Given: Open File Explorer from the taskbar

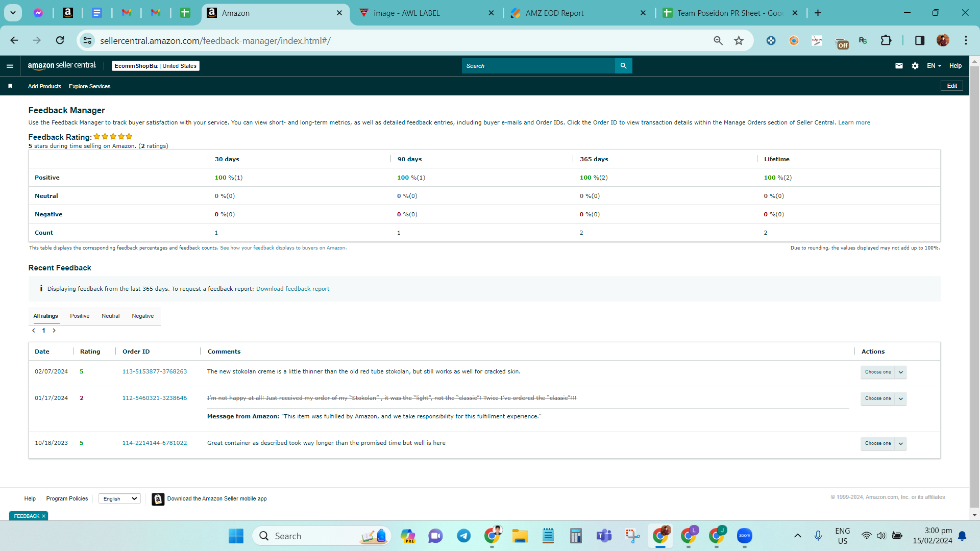Looking at the screenshot, I should (x=520, y=536).
